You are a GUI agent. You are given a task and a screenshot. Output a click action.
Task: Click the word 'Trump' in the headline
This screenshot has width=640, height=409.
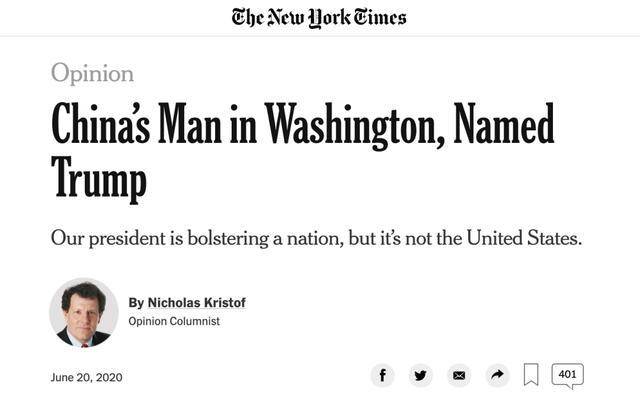click(x=98, y=180)
